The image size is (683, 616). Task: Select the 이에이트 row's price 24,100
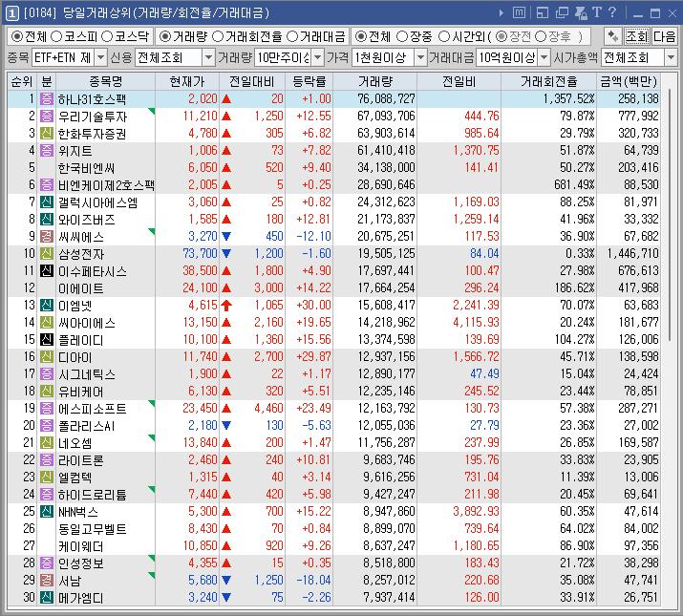(x=200, y=288)
